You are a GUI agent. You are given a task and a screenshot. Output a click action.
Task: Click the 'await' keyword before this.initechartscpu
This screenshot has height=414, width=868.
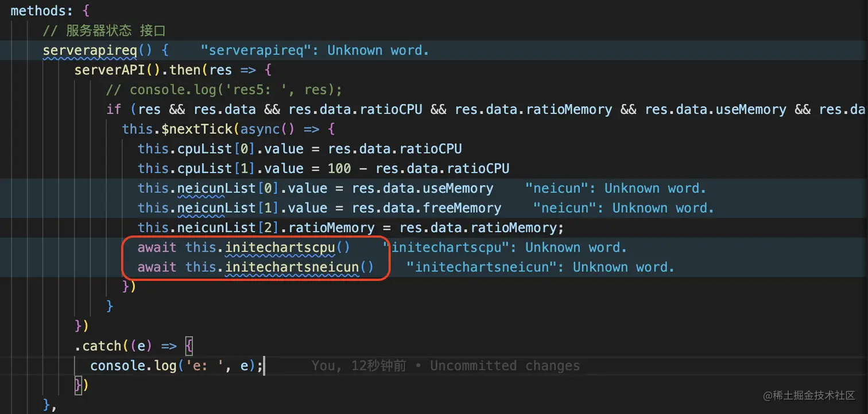point(157,248)
